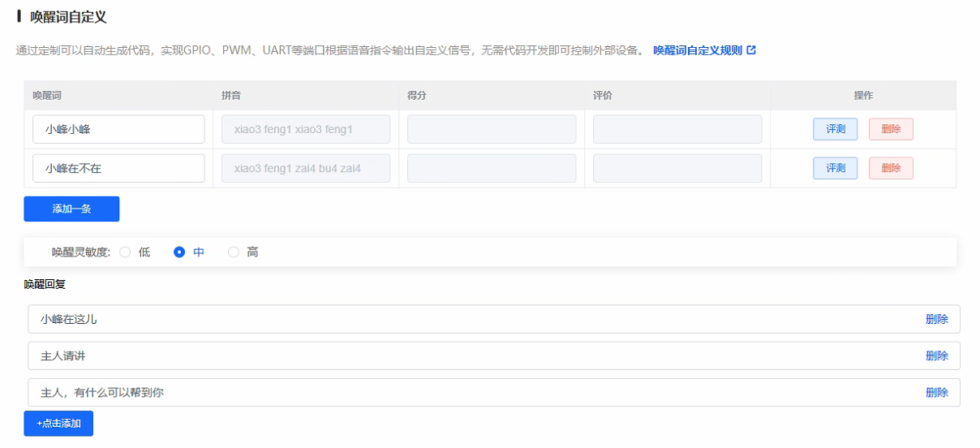The width and height of the screenshot is (980, 448).
Task: Focus the 主人，有什么可以帮到你 reply field
Action: click(471, 392)
